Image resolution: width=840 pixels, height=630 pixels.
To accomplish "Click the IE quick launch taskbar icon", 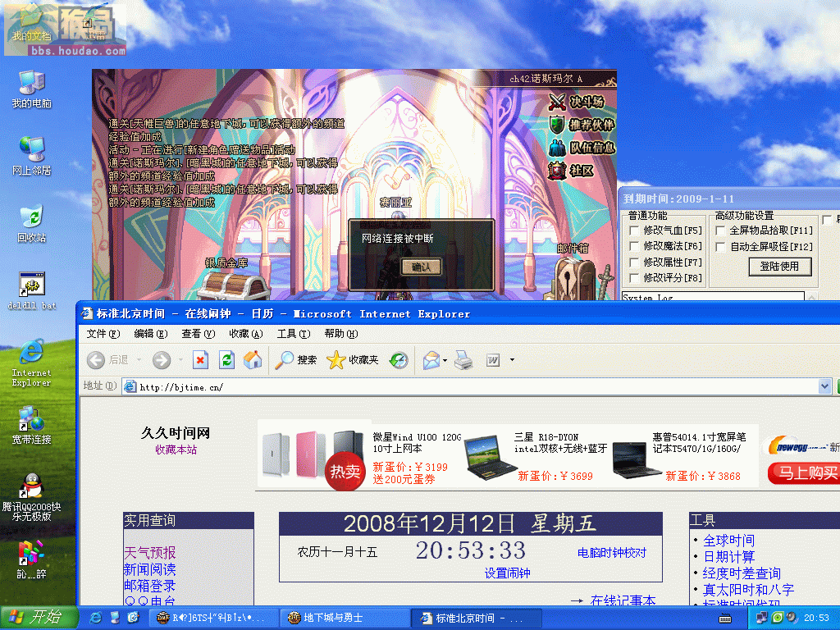I will point(96,618).
